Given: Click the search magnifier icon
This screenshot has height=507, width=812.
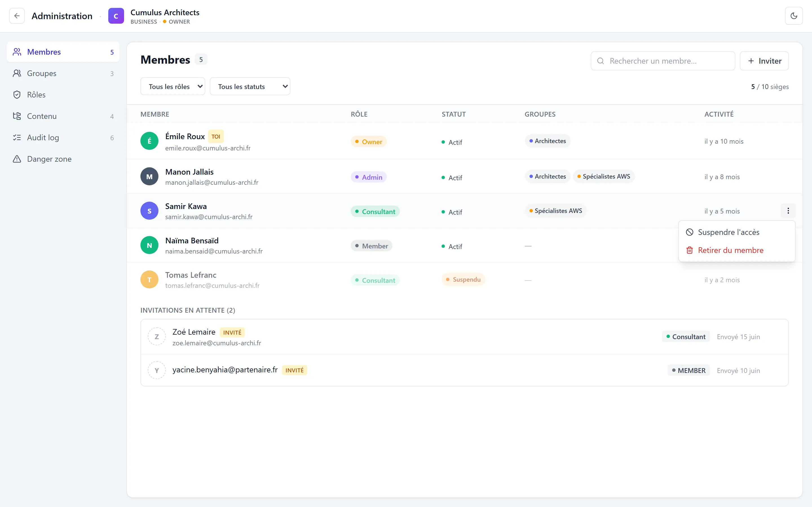Looking at the screenshot, I should (x=601, y=61).
